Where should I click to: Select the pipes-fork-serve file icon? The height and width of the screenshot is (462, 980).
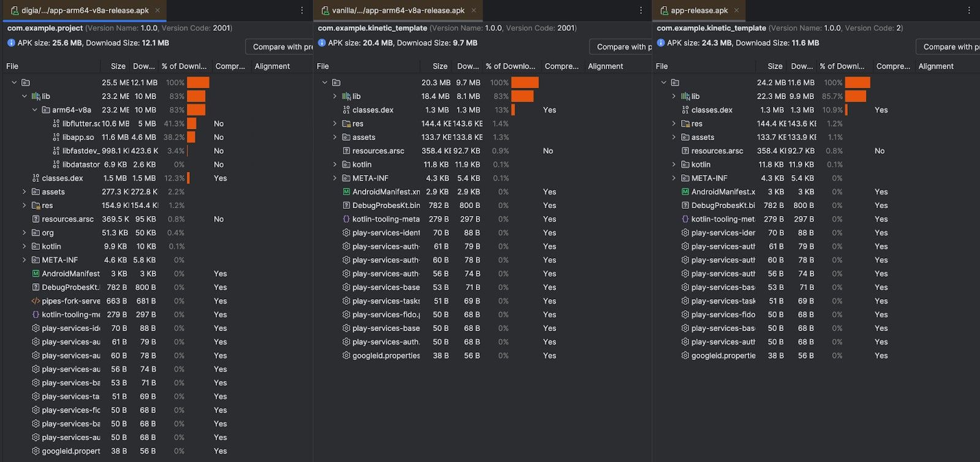(36, 301)
